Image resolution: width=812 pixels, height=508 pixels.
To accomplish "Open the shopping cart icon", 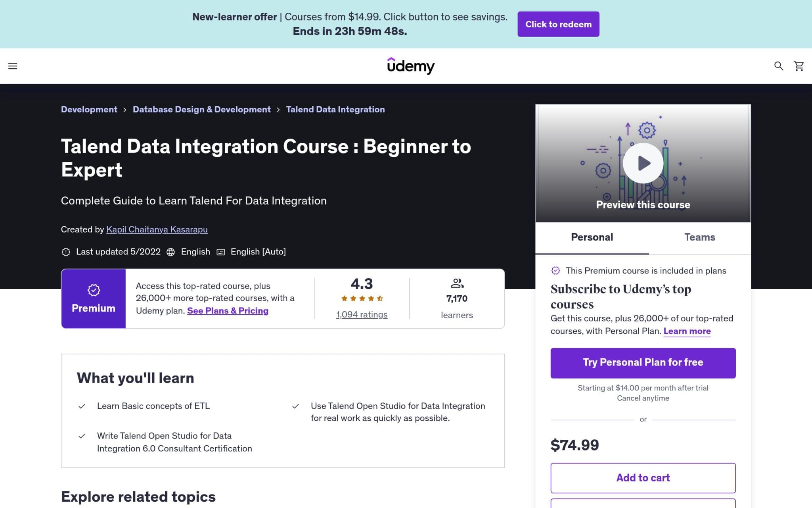I will (799, 66).
